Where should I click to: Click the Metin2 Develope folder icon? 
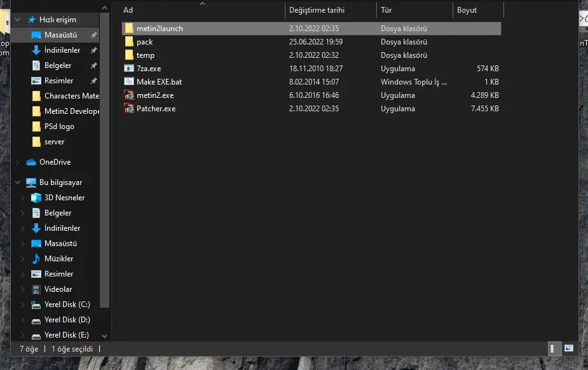[36, 111]
